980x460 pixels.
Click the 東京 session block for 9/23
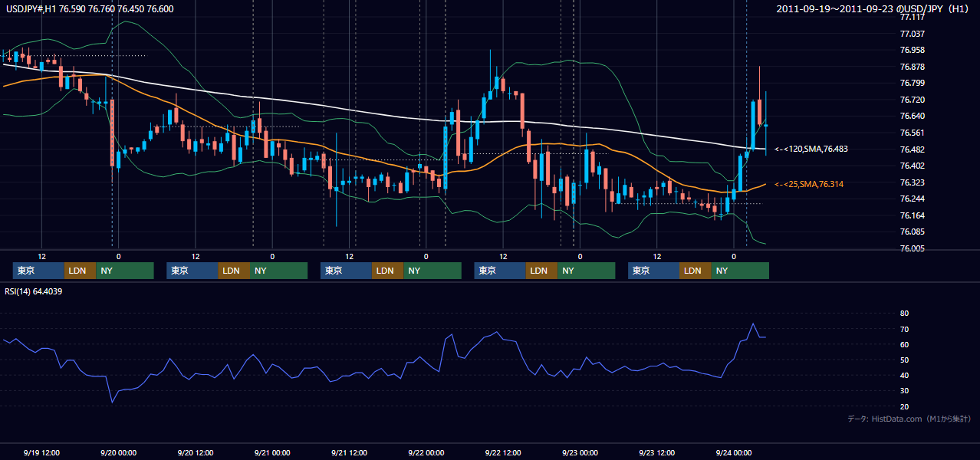(x=653, y=271)
